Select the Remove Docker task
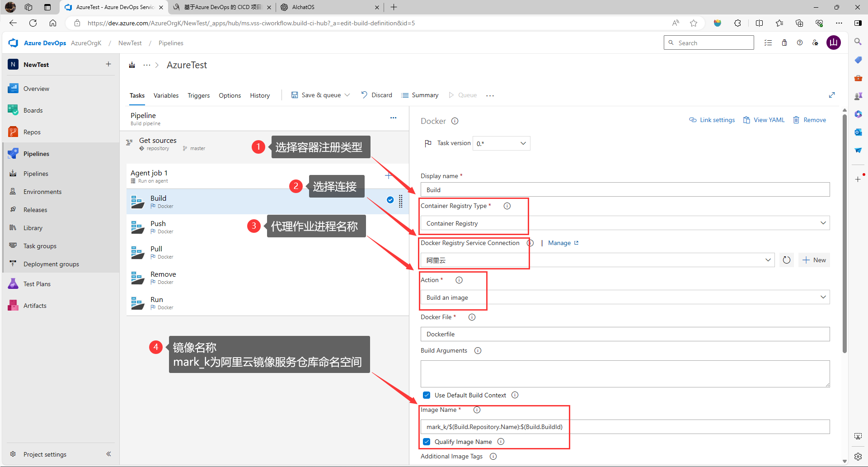 pyautogui.click(x=267, y=278)
